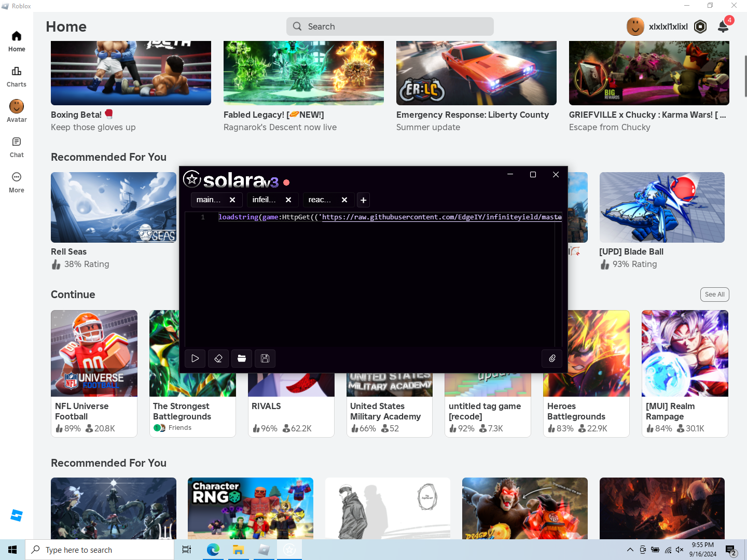The image size is (747, 560).
Task: Save the script with Solara's floppy disk icon
Action: coord(265,358)
